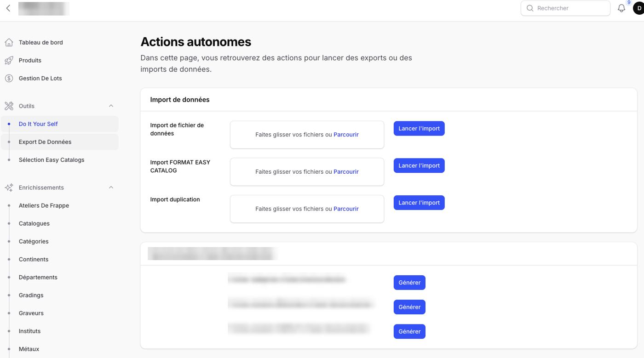Click the Outils tools icon

click(x=9, y=106)
